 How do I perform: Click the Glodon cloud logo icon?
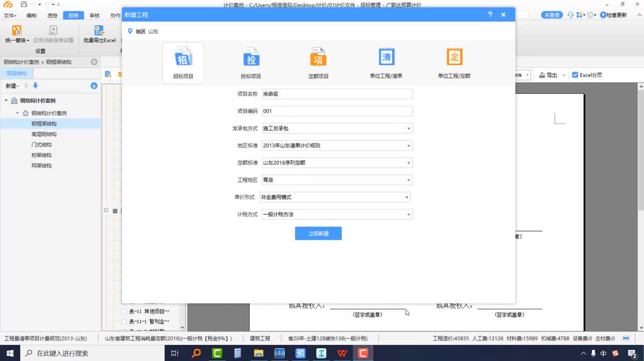[8, 5]
